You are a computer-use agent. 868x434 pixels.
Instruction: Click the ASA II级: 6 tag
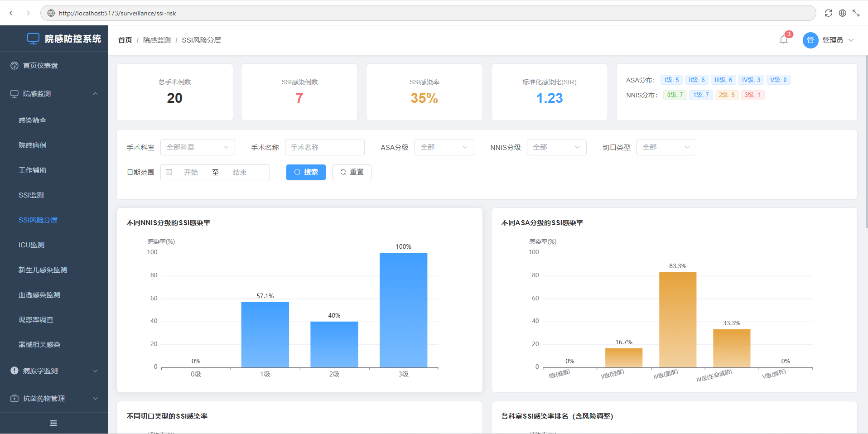point(697,80)
